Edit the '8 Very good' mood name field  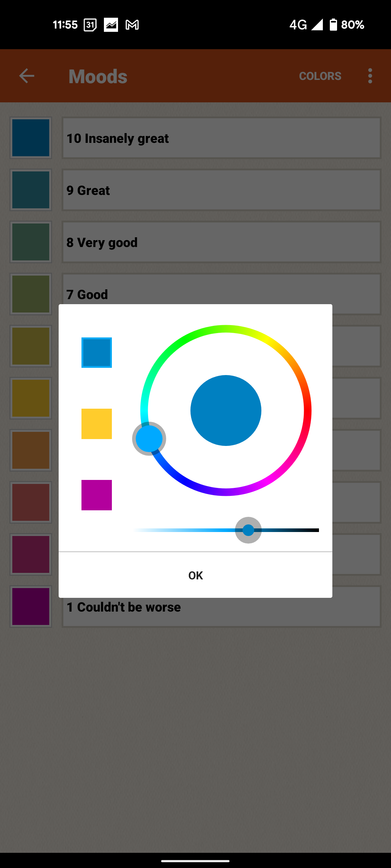(222, 242)
